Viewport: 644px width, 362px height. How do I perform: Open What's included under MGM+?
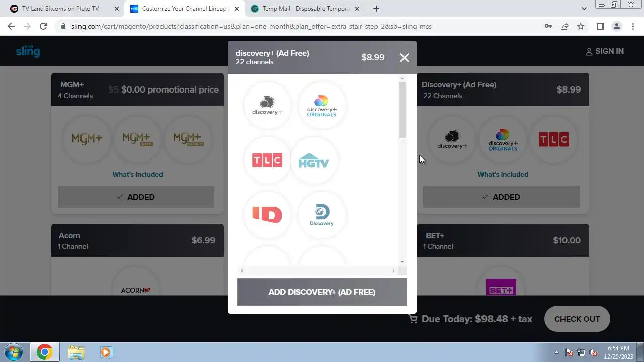tap(137, 174)
